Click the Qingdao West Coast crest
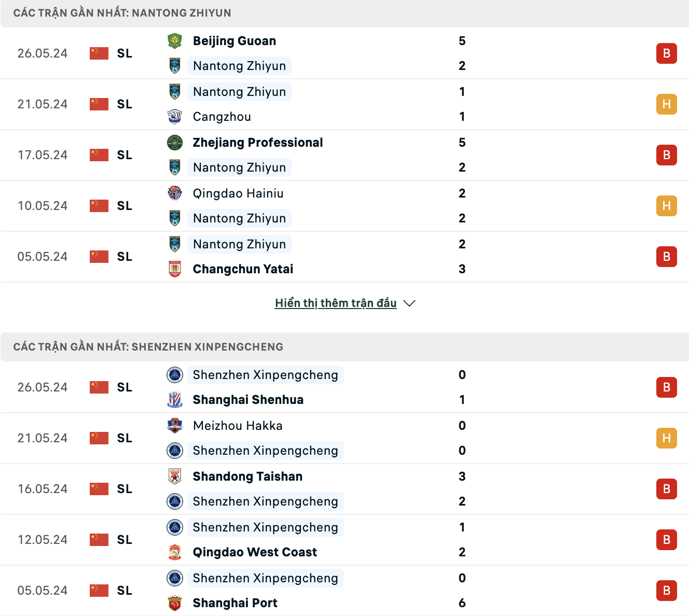Viewport: 689px width, 616px height. (175, 552)
